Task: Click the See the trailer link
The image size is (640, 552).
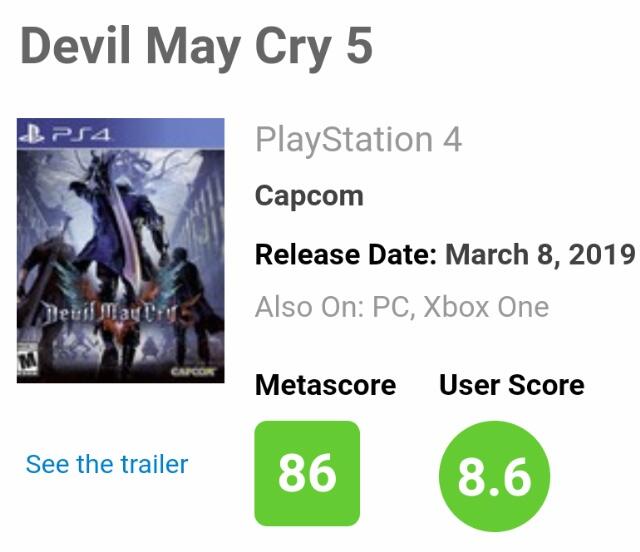Action: 107,464
